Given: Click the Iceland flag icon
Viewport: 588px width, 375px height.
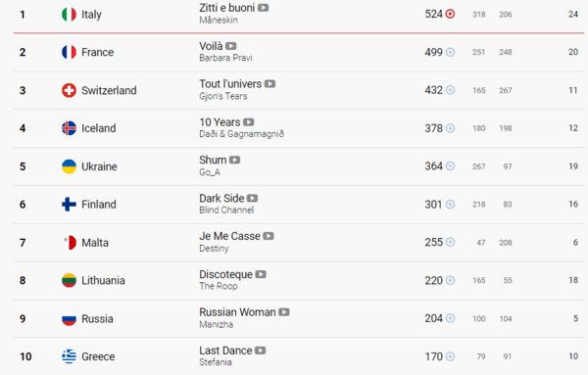Looking at the screenshot, I should click(x=69, y=128).
